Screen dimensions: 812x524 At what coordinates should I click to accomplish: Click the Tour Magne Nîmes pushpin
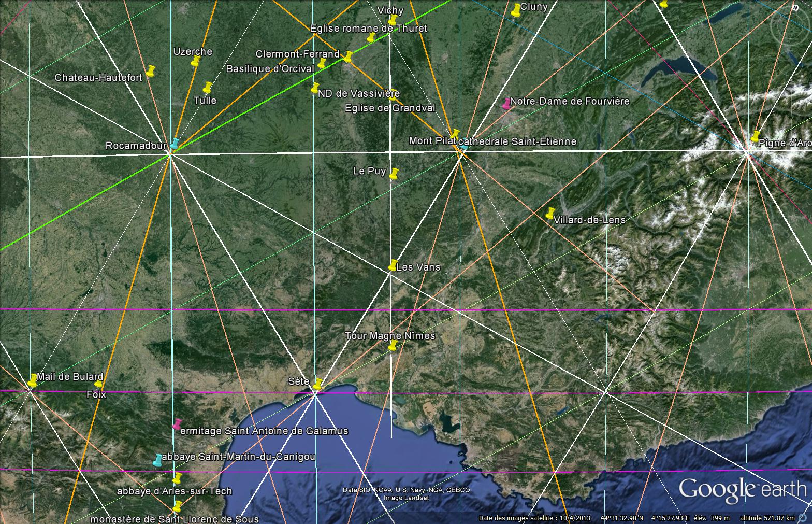tap(393, 345)
